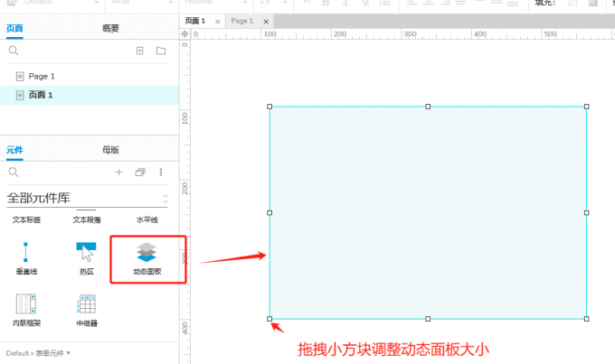
Task: Open the 概要 outline tab
Action: (x=110, y=28)
